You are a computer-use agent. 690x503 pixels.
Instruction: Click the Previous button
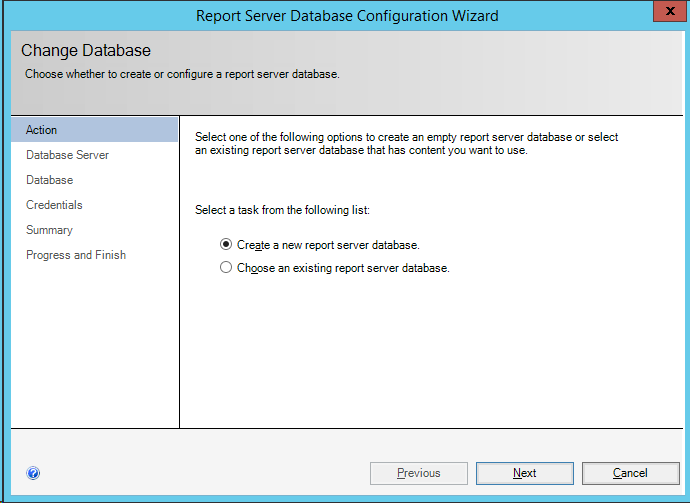click(x=418, y=473)
